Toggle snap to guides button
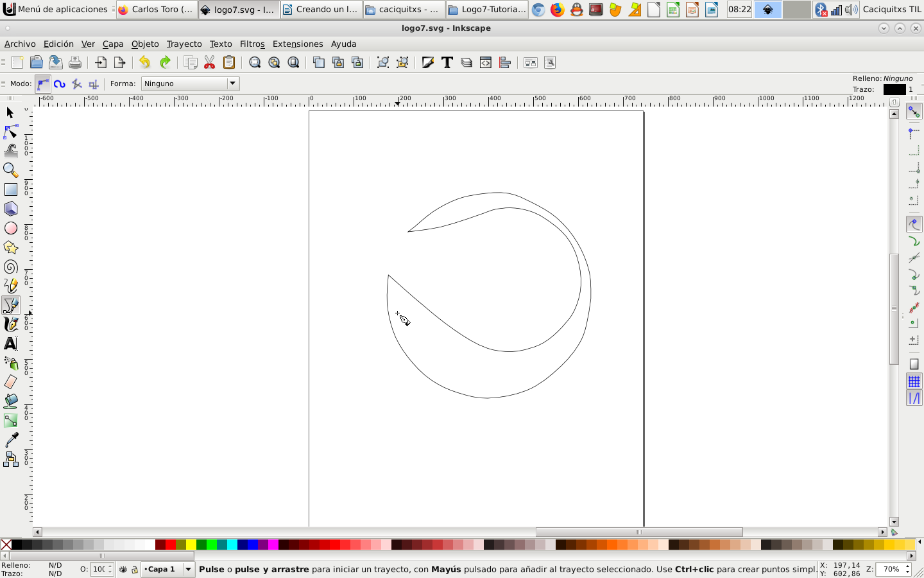924x578 pixels. (x=914, y=398)
